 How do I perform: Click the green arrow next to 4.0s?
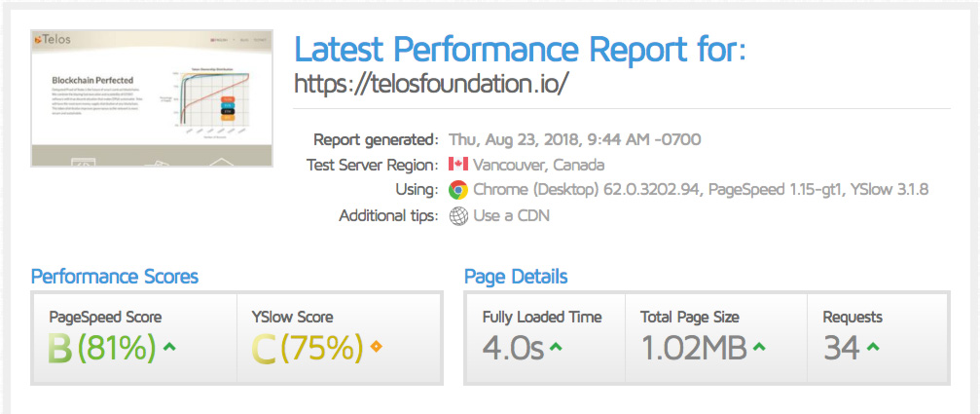(x=556, y=347)
